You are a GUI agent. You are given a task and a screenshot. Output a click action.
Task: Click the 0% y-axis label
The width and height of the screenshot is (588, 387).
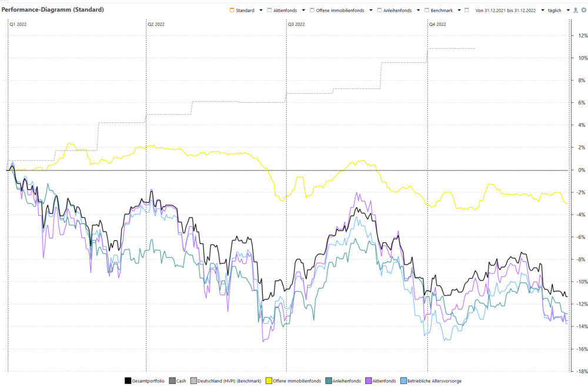tap(582, 170)
